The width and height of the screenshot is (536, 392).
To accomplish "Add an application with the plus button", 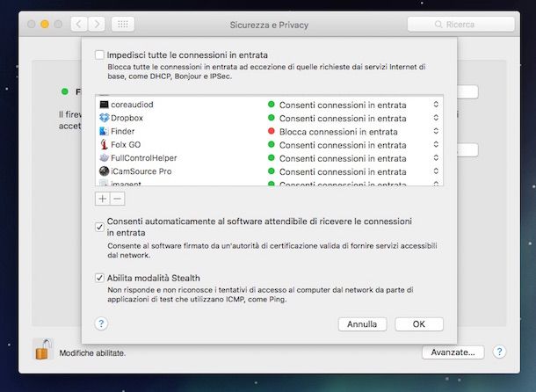I will coord(103,199).
